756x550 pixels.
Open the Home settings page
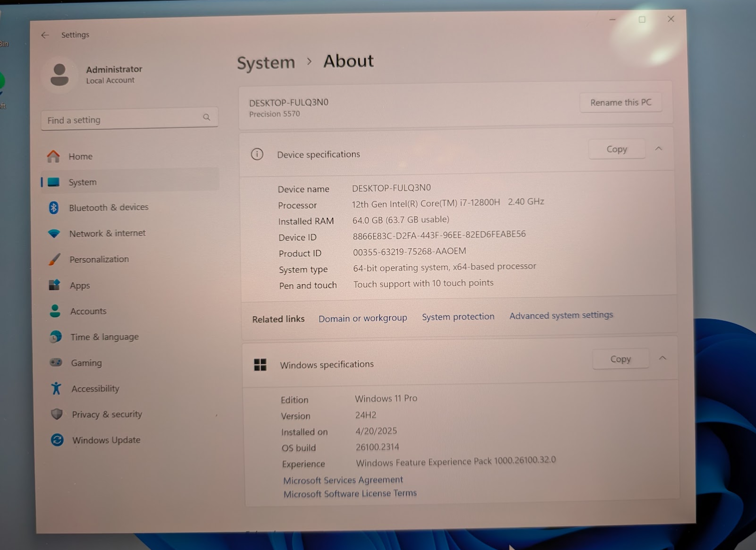click(129, 156)
